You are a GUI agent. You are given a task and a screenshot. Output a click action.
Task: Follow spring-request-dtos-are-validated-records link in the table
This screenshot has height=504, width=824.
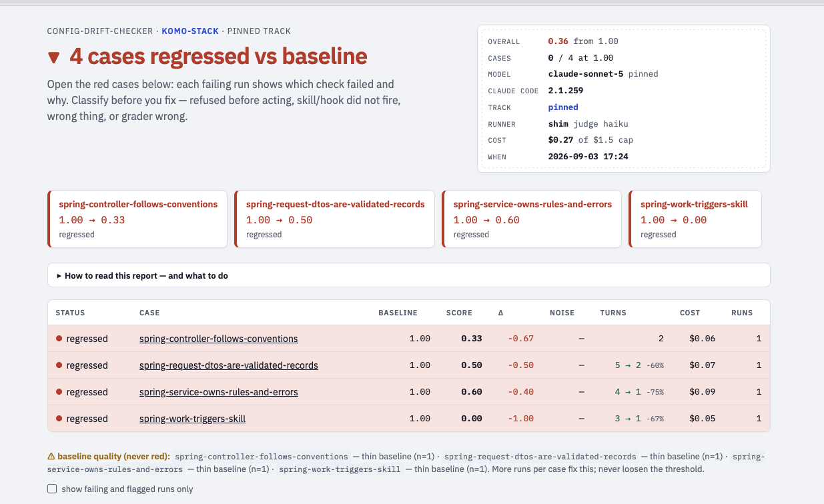229,365
